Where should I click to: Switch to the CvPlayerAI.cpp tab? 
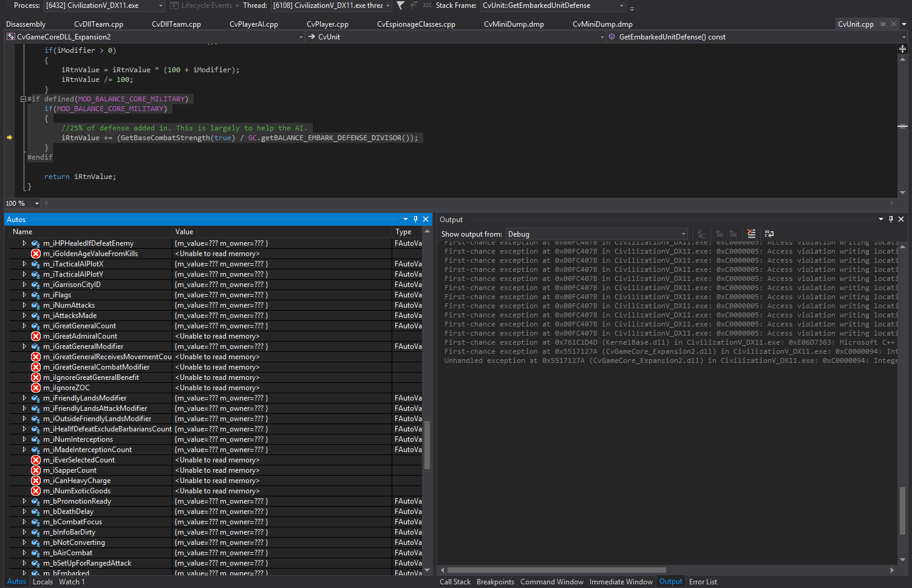[x=254, y=24]
